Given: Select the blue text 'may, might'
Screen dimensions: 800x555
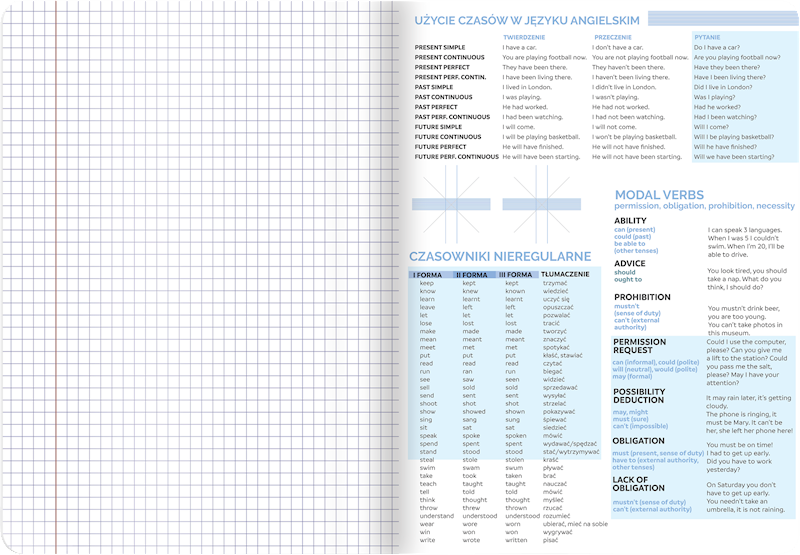Looking at the screenshot, I should (x=630, y=412).
